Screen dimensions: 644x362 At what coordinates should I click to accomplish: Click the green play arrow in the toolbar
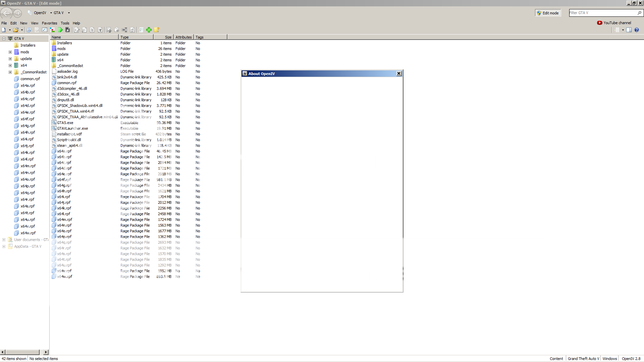(60, 30)
